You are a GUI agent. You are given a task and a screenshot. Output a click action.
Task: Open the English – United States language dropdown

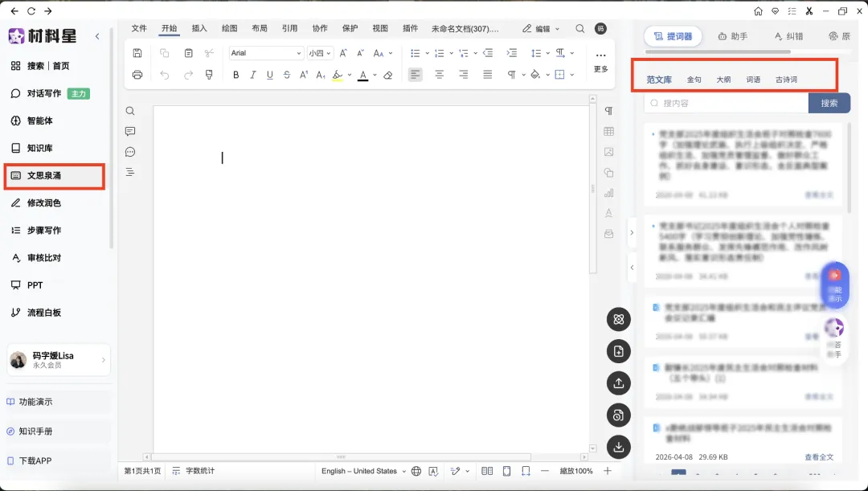[364, 471]
